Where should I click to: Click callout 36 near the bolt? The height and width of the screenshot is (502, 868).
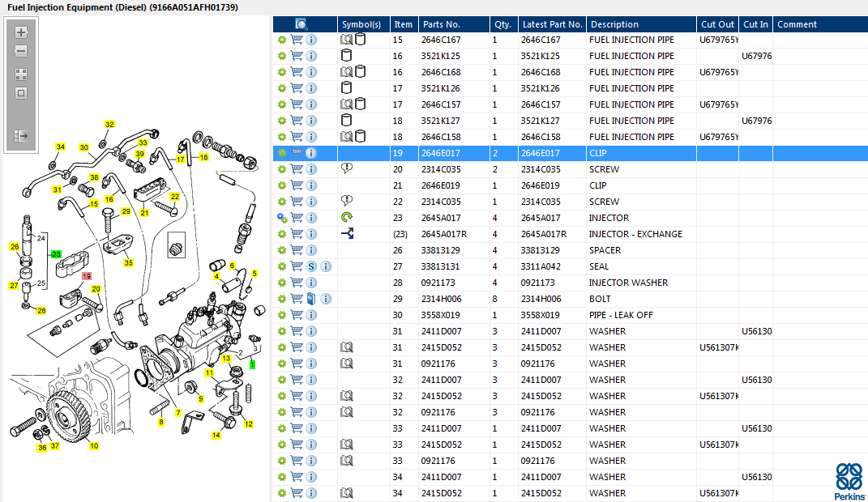pos(42,448)
